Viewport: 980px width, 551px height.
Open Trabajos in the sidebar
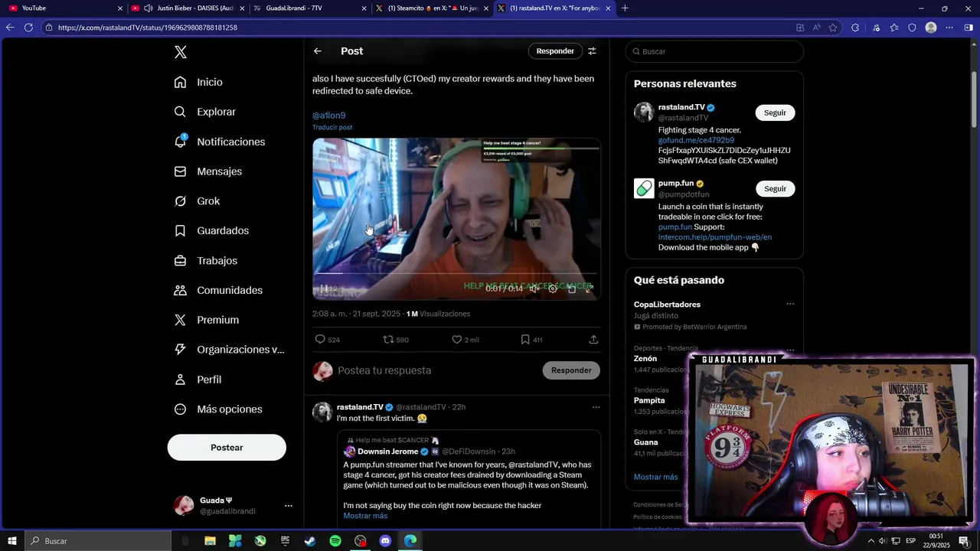point(206,260)
